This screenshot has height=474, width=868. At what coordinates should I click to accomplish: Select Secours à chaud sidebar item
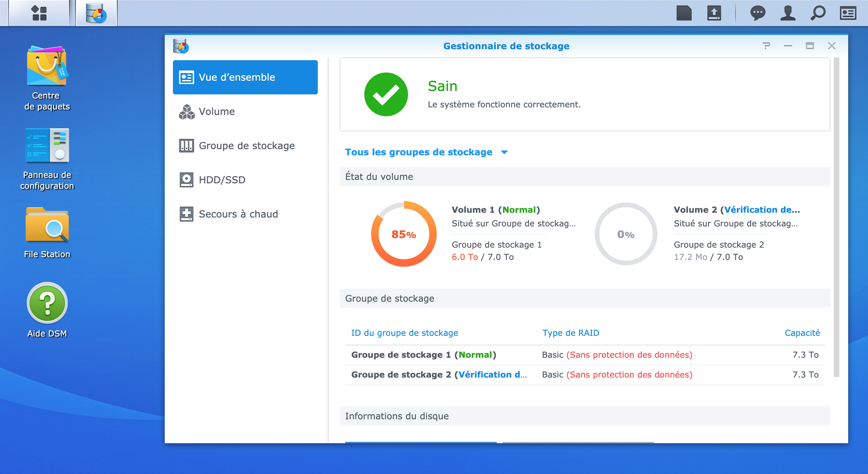point(238,214)
